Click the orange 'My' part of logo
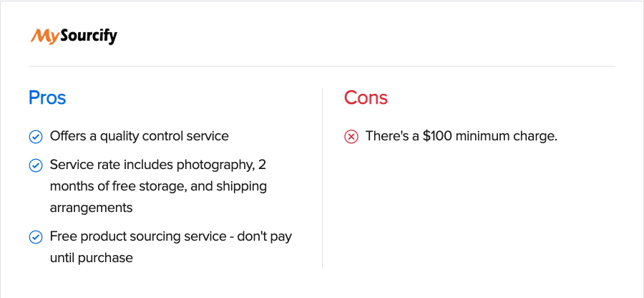The height and width of the screenshot is (298, 644). click(x=46, y=37)
